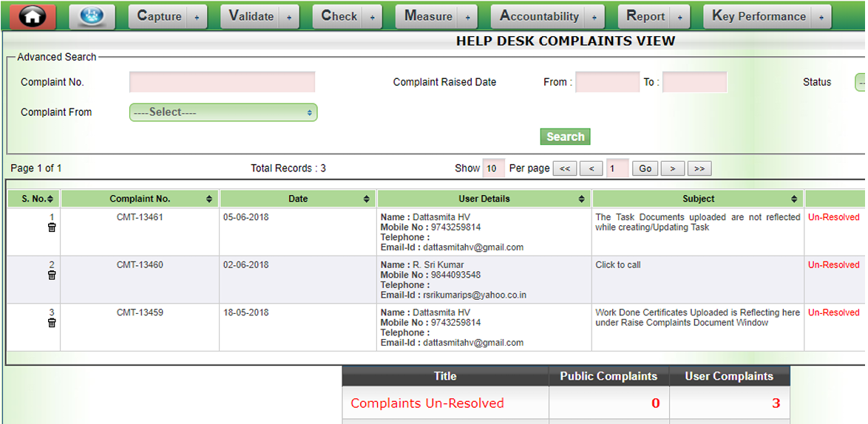Click the red Home icon button

(x=33, y=16)
